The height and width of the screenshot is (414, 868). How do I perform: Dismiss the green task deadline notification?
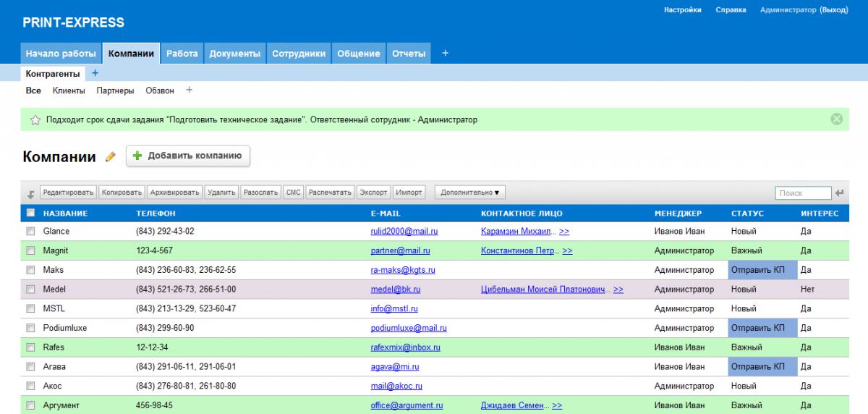(x=836, y=119)
